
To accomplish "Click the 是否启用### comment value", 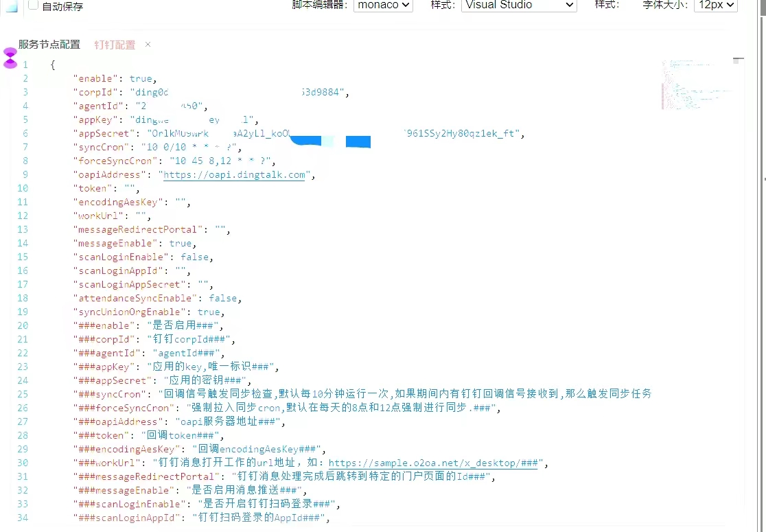I will click(183, 325).
